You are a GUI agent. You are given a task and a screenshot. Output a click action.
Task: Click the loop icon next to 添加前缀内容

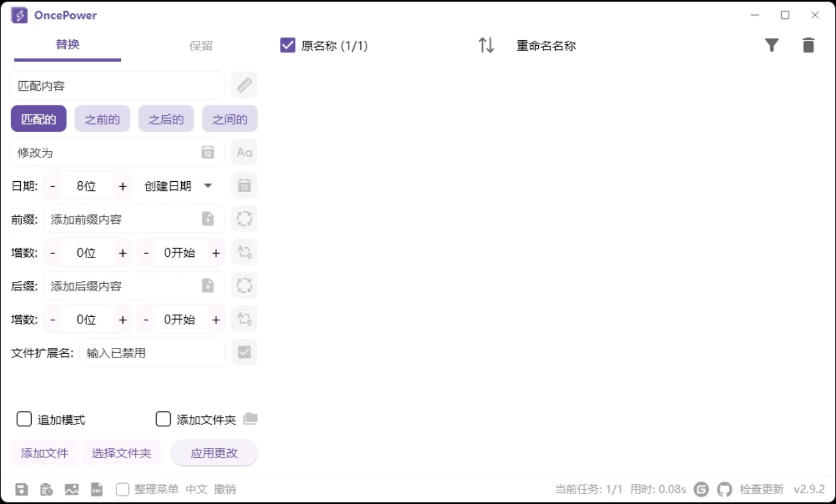click(x=244, y=218)
